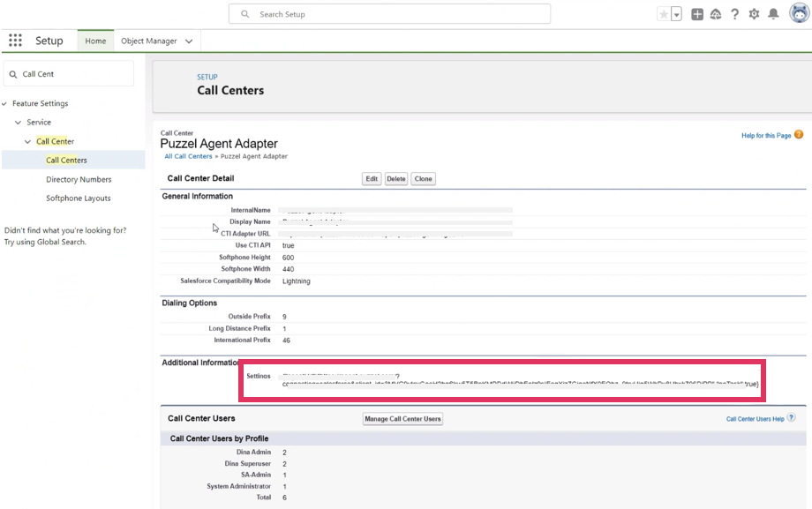Open the Setup gear menu
This screenshot has width=812, height=509.
tap(754, 14)
